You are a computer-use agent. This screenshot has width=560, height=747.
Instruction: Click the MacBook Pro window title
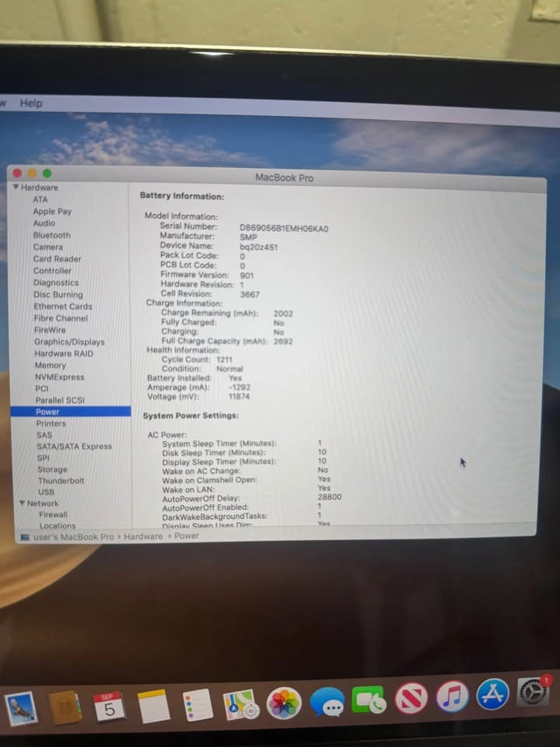(x=285, y=177)
